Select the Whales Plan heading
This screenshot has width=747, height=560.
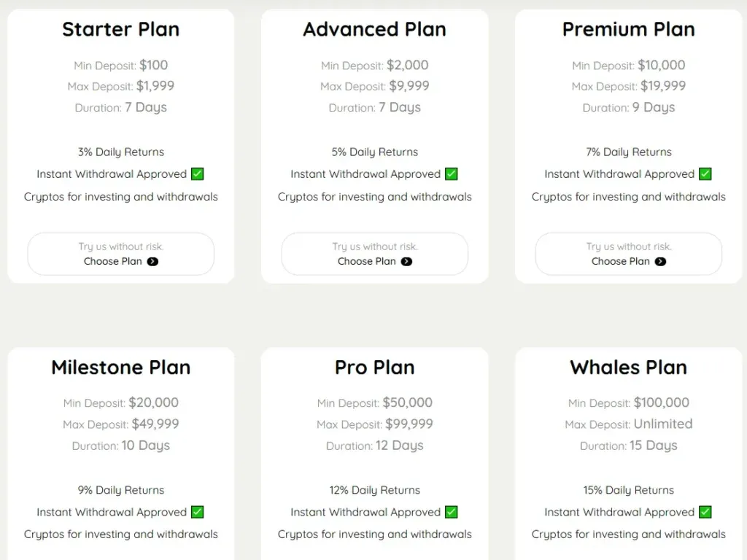tap(628, 367)
